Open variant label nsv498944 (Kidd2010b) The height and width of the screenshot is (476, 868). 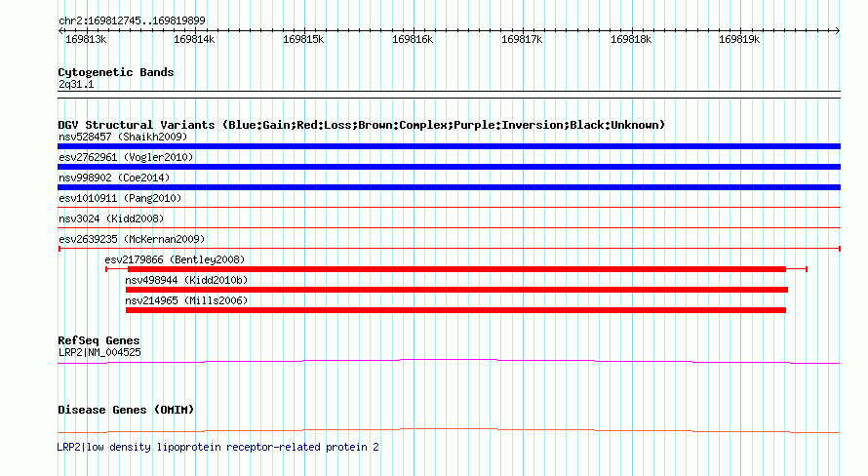coord(186,280)
